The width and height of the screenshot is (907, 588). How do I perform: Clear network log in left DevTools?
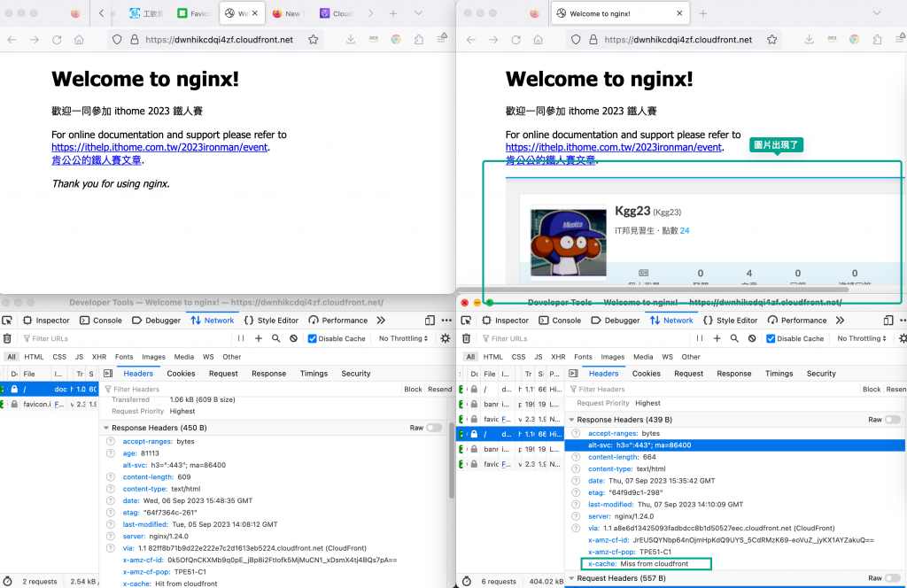point(7,339)
